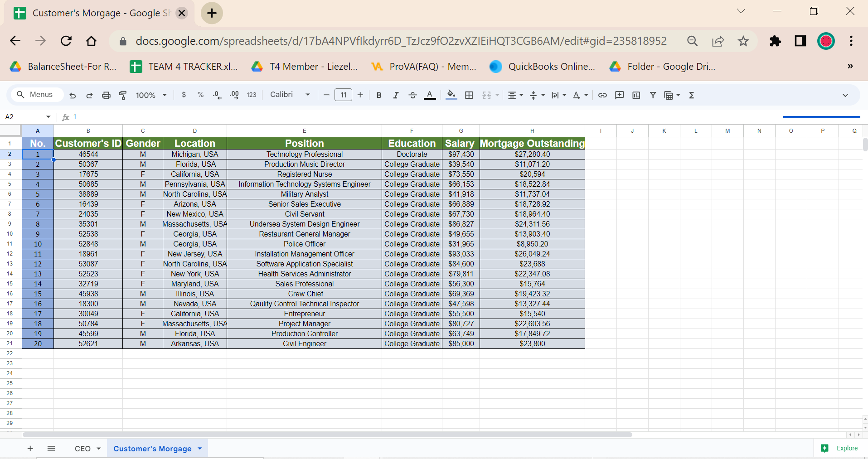The width and height of the screenshot is (868, 459).
Task: Activate the paint format roller tool
Action: 123,95
